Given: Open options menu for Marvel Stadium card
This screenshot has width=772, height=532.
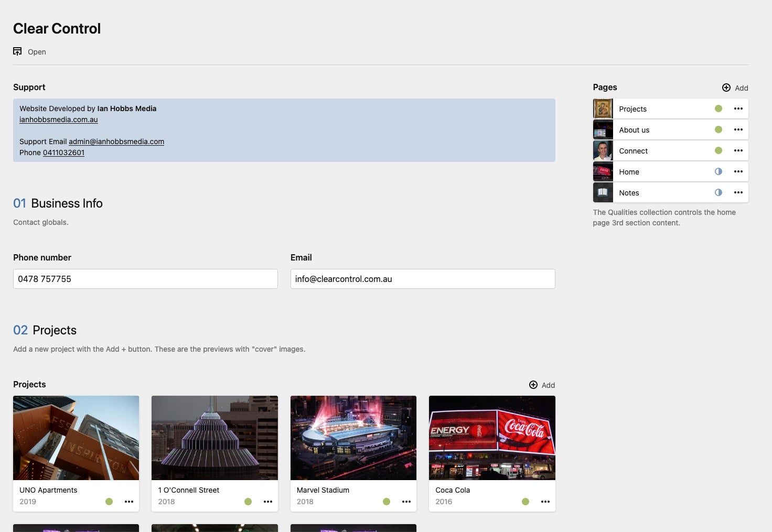Looking at the screenshot, I should 406,502.
